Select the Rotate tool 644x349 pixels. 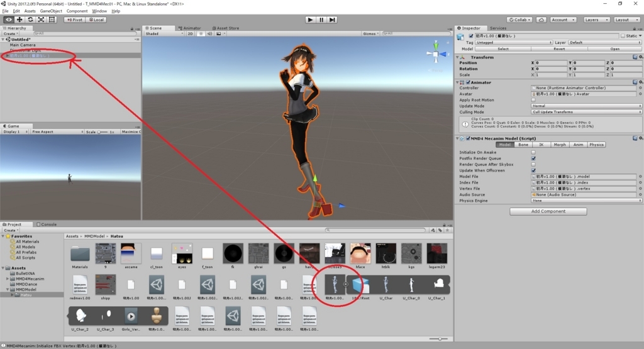tap(30, 19)
